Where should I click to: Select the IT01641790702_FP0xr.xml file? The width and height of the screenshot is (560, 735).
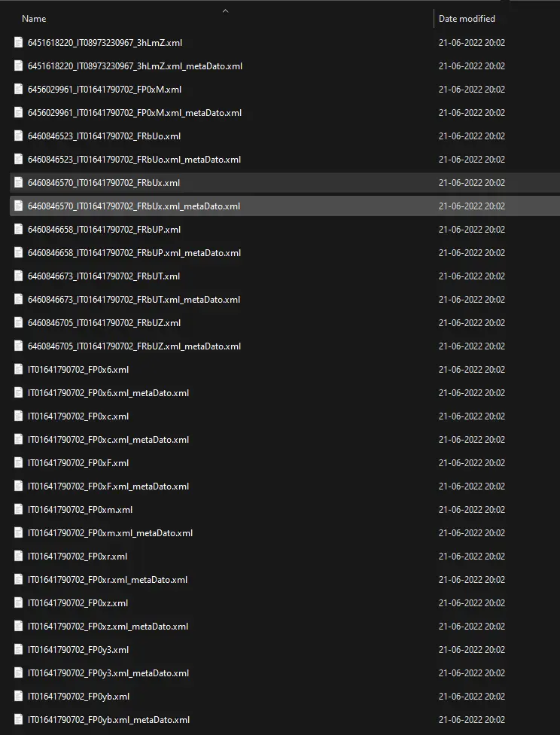coord(78,557)
